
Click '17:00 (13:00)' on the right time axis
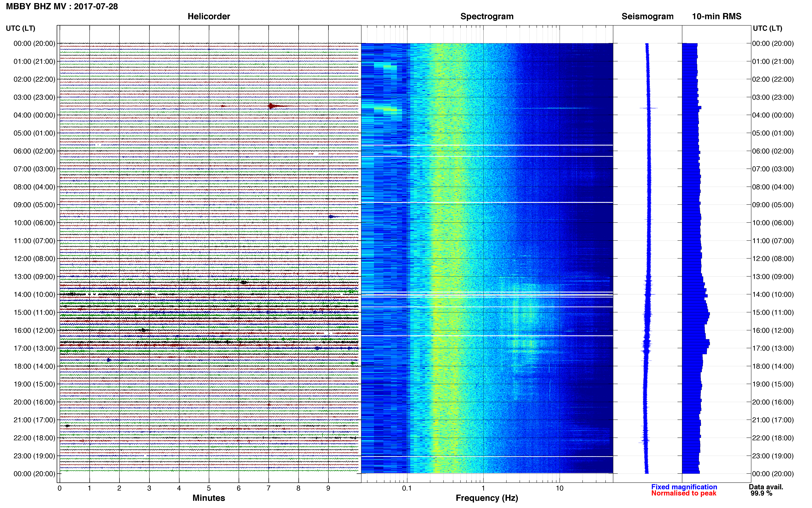coord(773,348)
